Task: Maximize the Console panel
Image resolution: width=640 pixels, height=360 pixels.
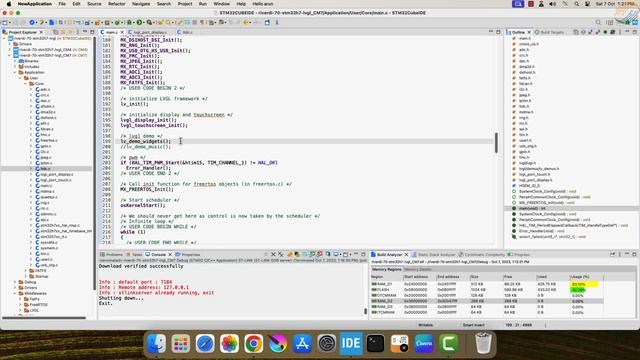Action: tap(363, 254)
